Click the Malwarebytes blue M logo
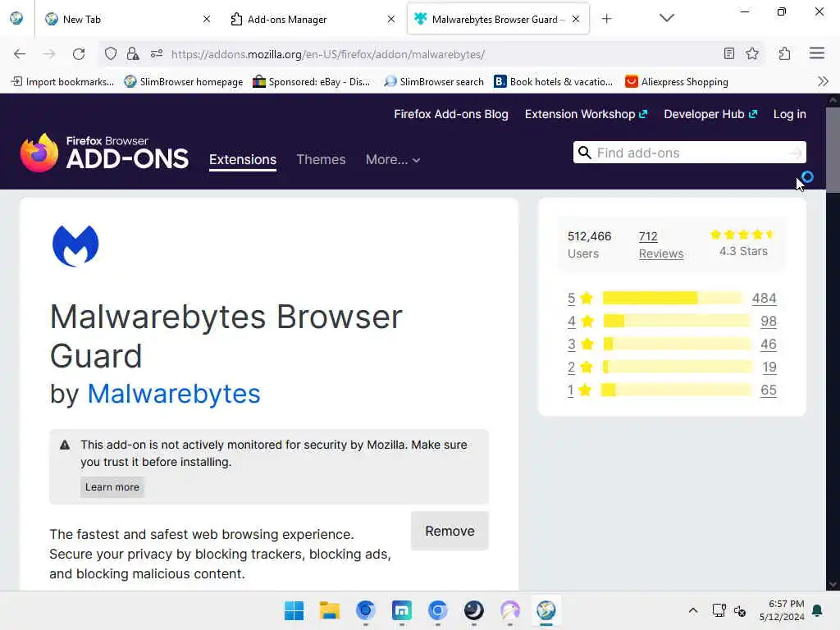The width and height of the screenshot is (840, 630). pyautogui.click(x=75, y=246)
